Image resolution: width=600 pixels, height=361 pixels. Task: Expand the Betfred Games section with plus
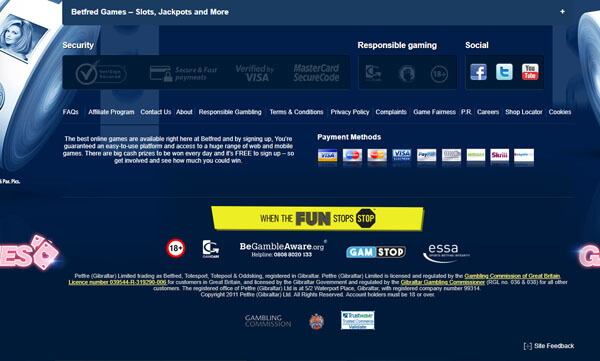pyautogui.click(x=562, y=12)
